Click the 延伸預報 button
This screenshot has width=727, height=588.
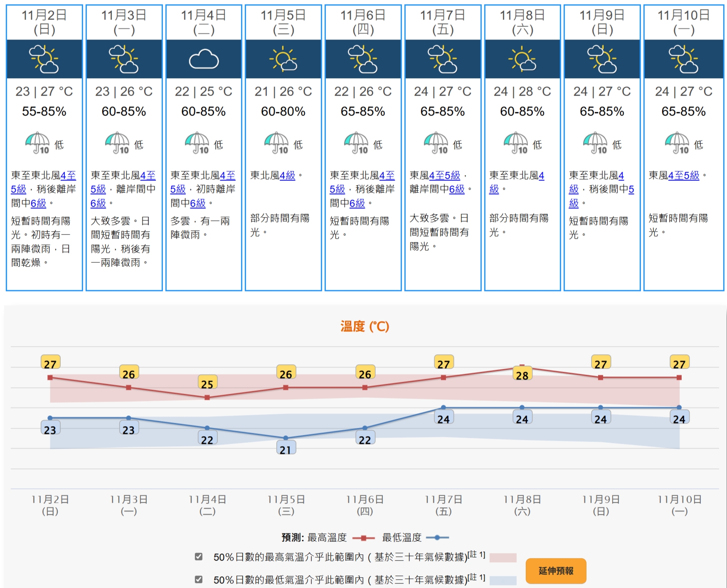556,571
